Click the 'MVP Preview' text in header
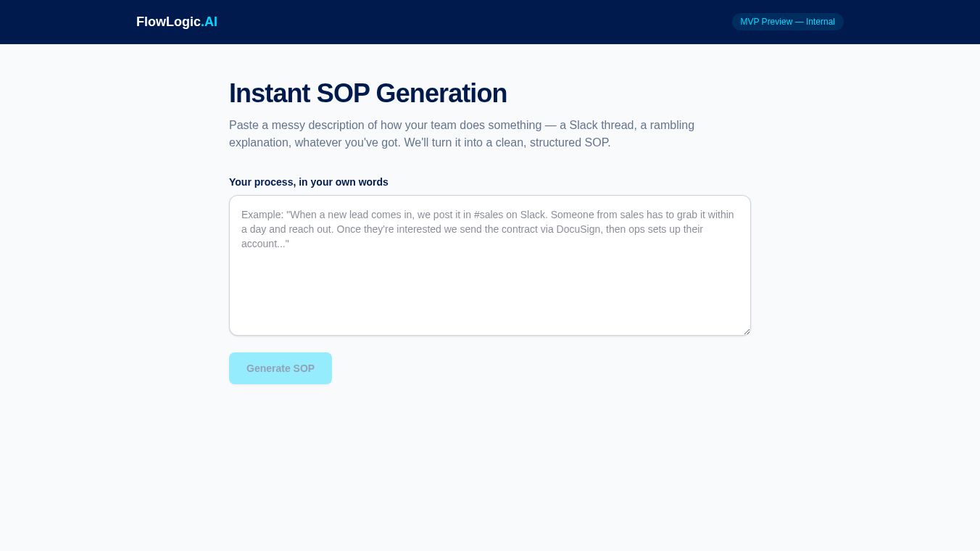Viewport: 980px width, 551px height. coord(766,22)
